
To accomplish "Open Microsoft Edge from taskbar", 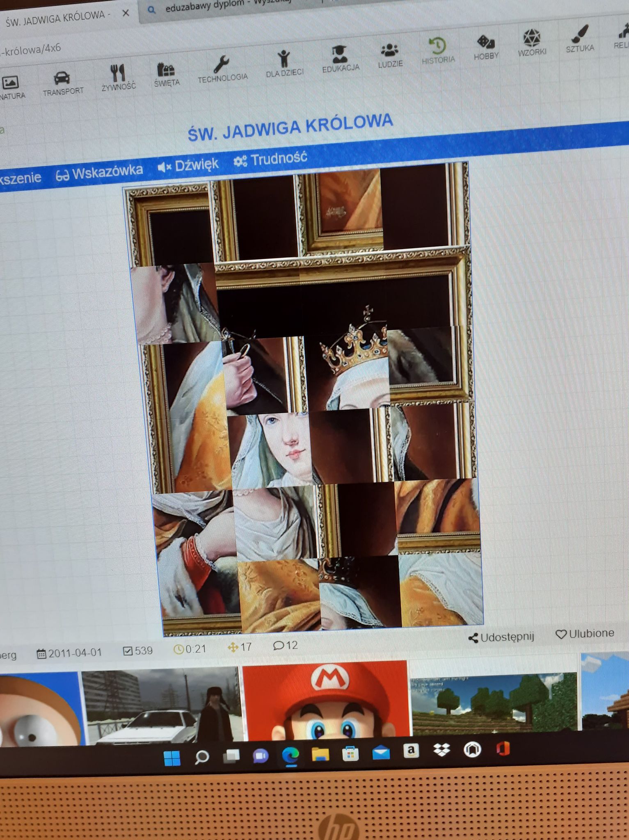I will [290, 755].
